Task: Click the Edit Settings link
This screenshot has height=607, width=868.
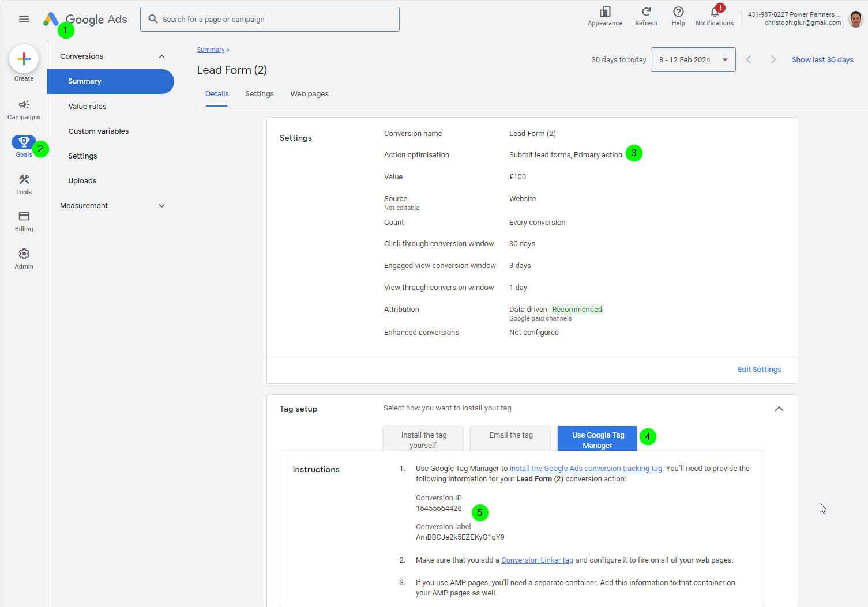Action: (x=759, y=370)
